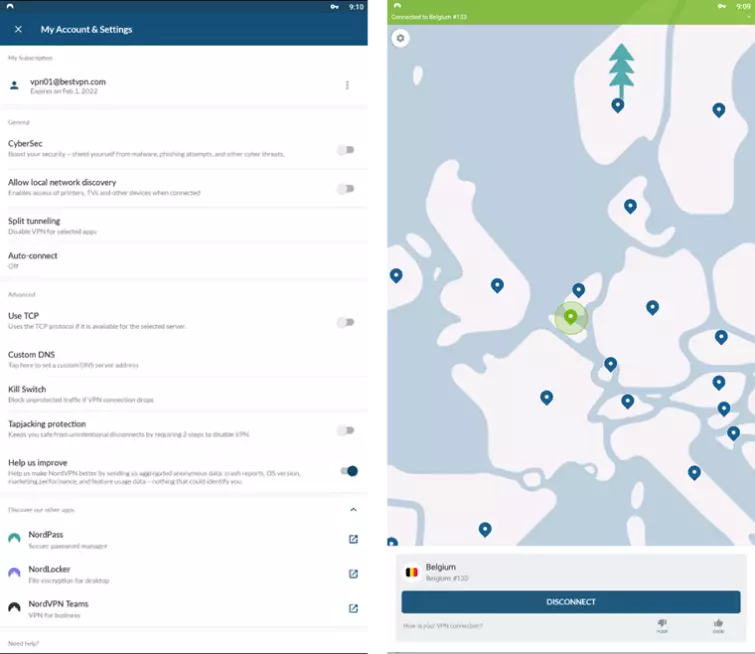Click the VPN key icon in right status bar
The height and width of the screenshot is (654, 755).
point(721,6)
